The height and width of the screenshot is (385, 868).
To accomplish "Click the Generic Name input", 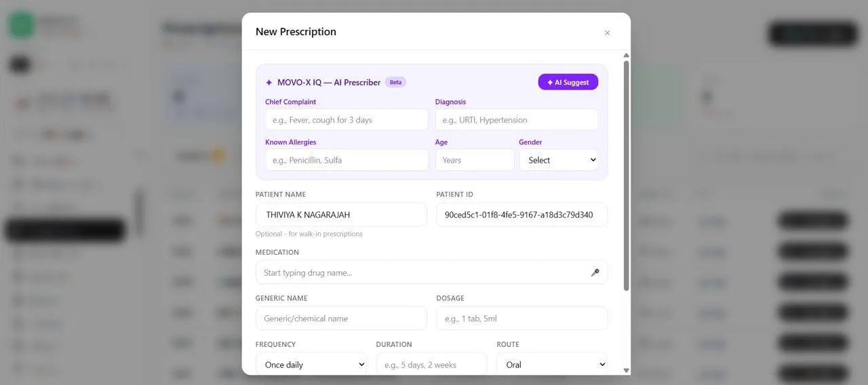I will pos(341,318).
